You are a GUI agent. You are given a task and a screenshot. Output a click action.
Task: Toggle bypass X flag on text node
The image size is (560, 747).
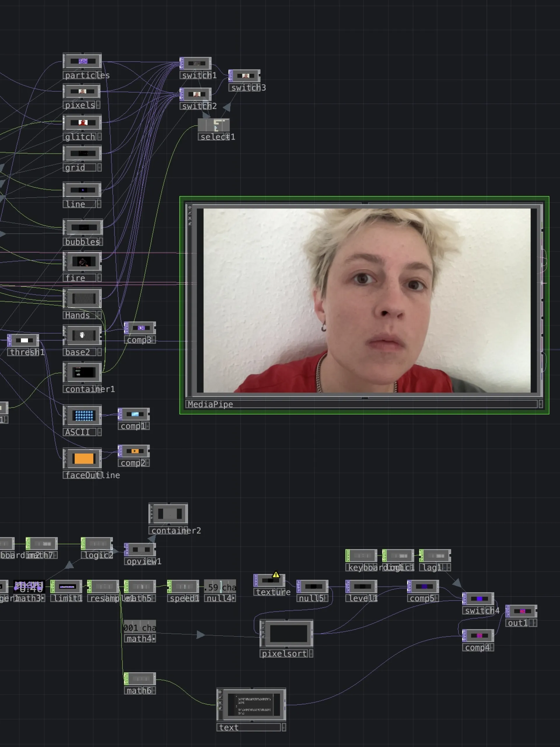[220, 703]
